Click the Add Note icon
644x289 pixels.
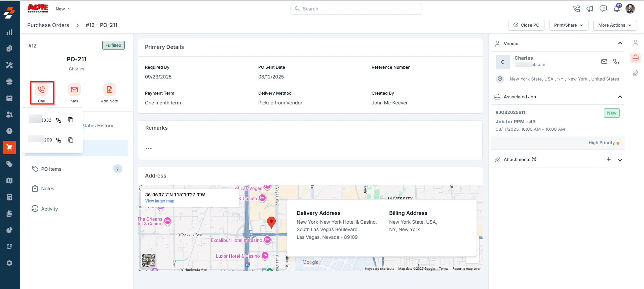coord(110,90)
